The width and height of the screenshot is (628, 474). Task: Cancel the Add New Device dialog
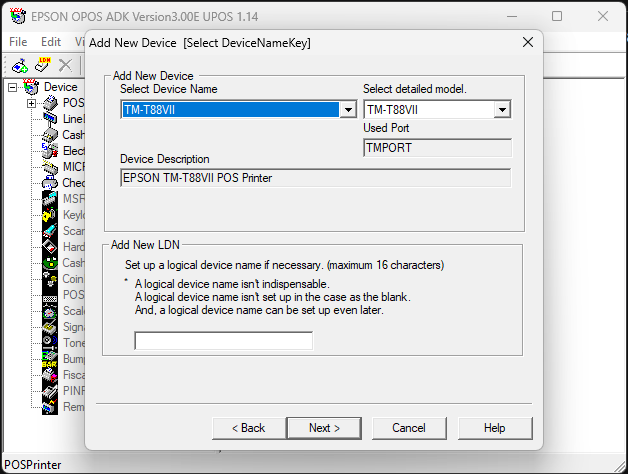click(409, 428)
